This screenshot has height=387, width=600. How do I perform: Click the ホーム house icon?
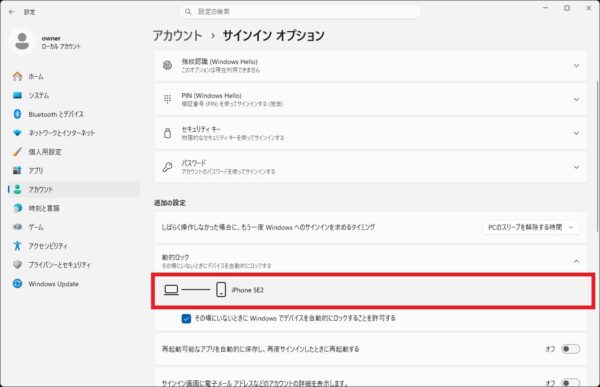coord(17,76)
